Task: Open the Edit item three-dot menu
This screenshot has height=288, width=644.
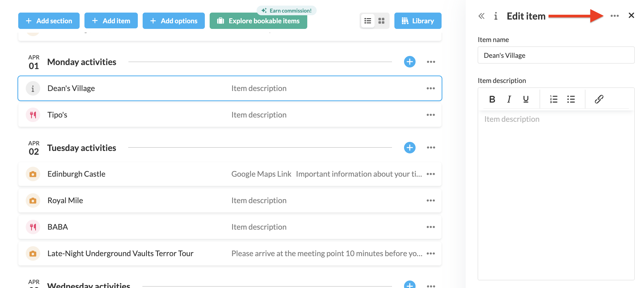Action: (x=615, y=16)
